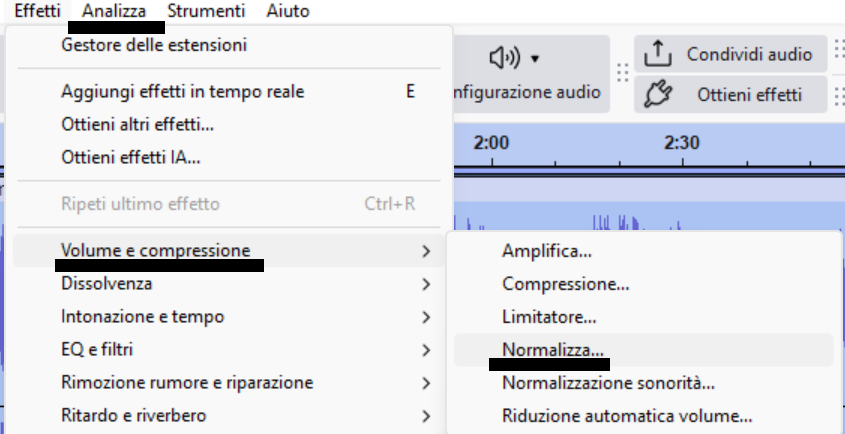Click the 2:30 mark on the timeline ruler
Screen dimensions: 845x434
(x=682, y=143)
